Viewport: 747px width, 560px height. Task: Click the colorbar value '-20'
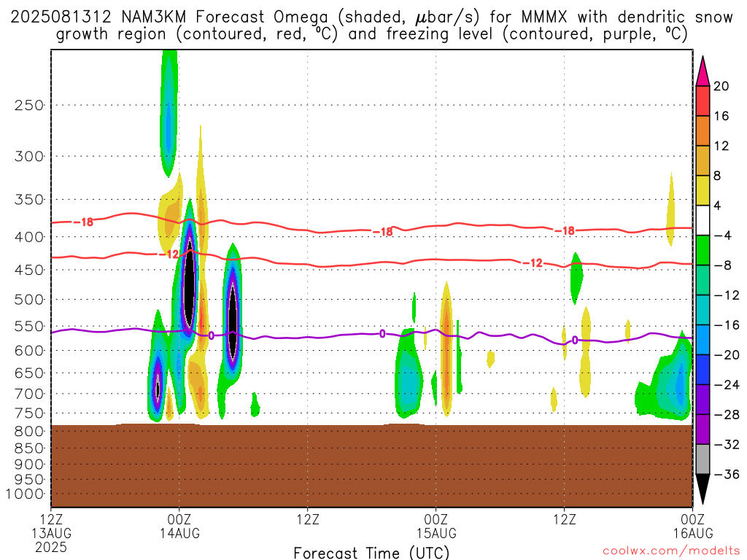727,355
